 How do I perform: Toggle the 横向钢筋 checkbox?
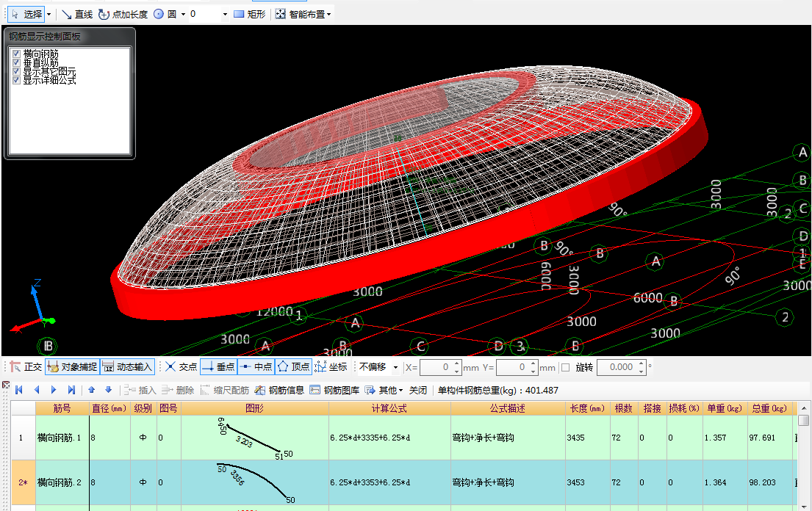(17, 54)
